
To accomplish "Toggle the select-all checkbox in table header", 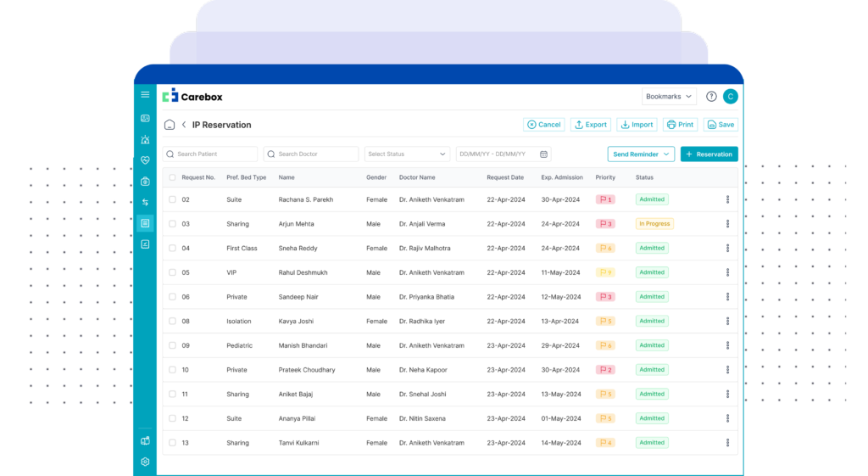I will point(172,178).
